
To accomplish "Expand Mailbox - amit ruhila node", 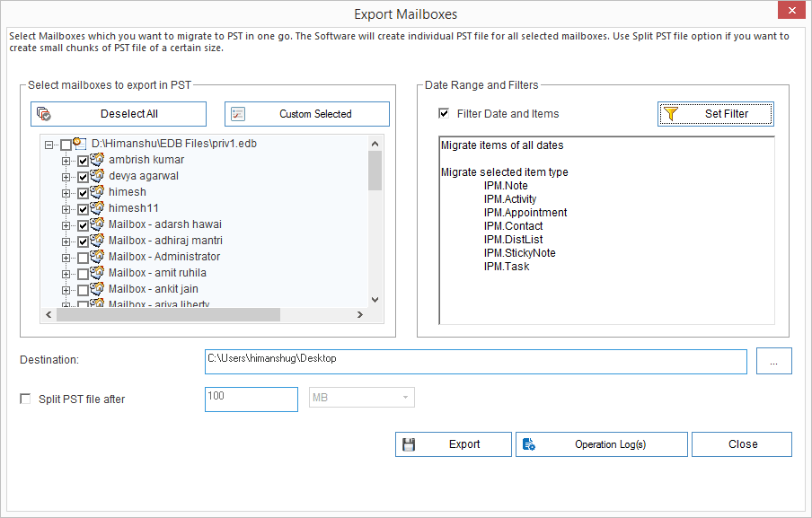I will tap(66, 275).
